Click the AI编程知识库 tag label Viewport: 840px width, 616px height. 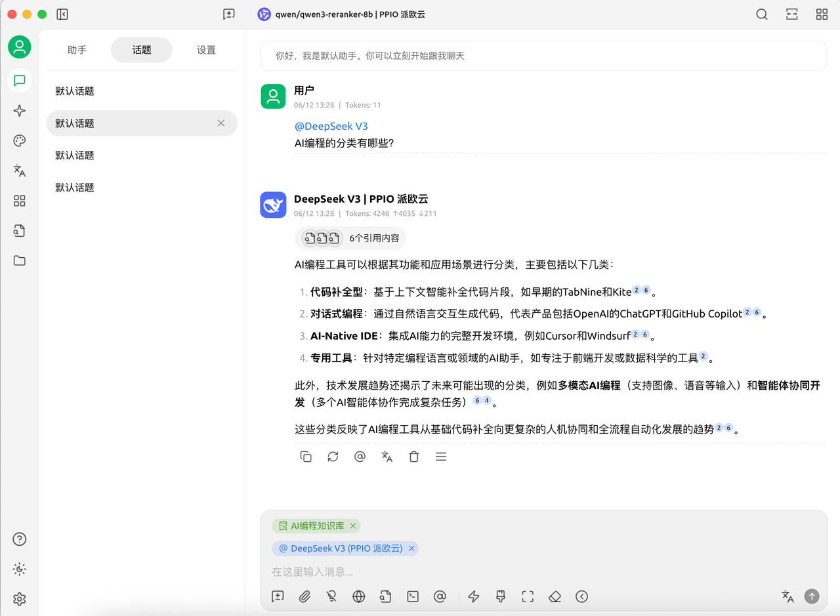click(x=318, y=526)
